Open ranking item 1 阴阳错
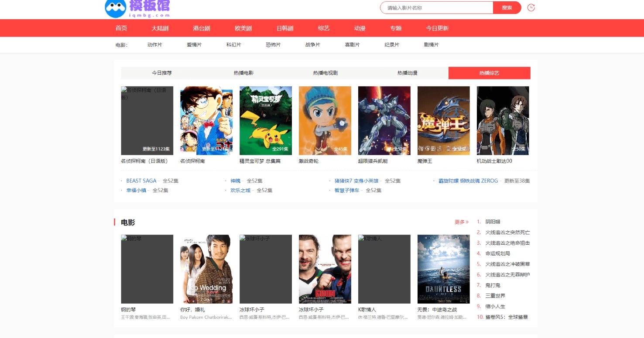This screenshot has width=644, height=338. click(x=493, y=222)
